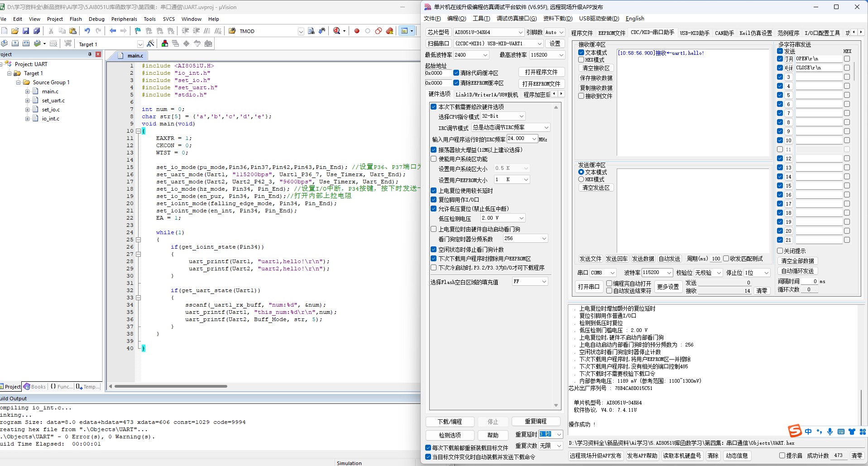Toggle 复位脚用作I/O口 checkbox
The image size is (868, 466).
tap(434, 200)
